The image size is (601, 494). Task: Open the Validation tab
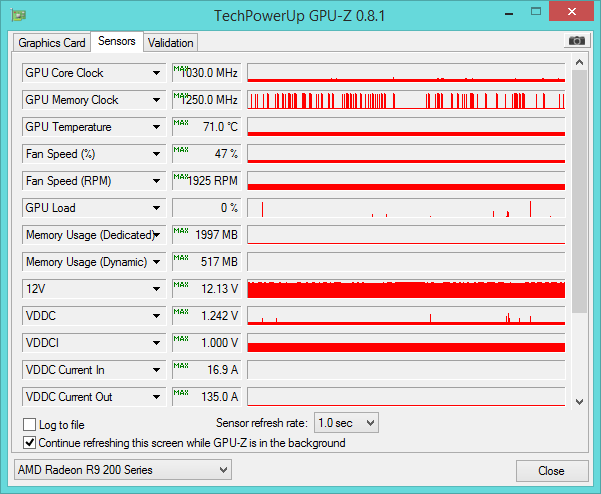click(171, 43)
